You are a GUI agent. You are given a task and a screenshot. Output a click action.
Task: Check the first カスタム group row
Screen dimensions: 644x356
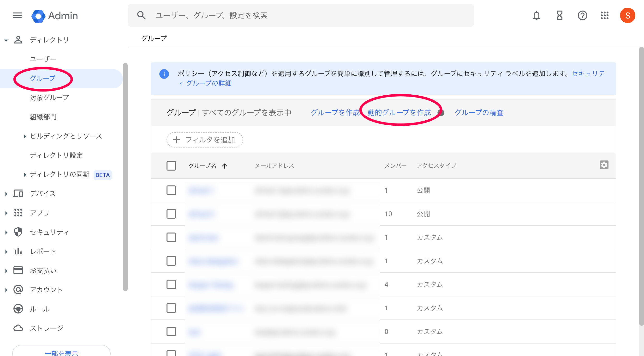tap(171, 237)
